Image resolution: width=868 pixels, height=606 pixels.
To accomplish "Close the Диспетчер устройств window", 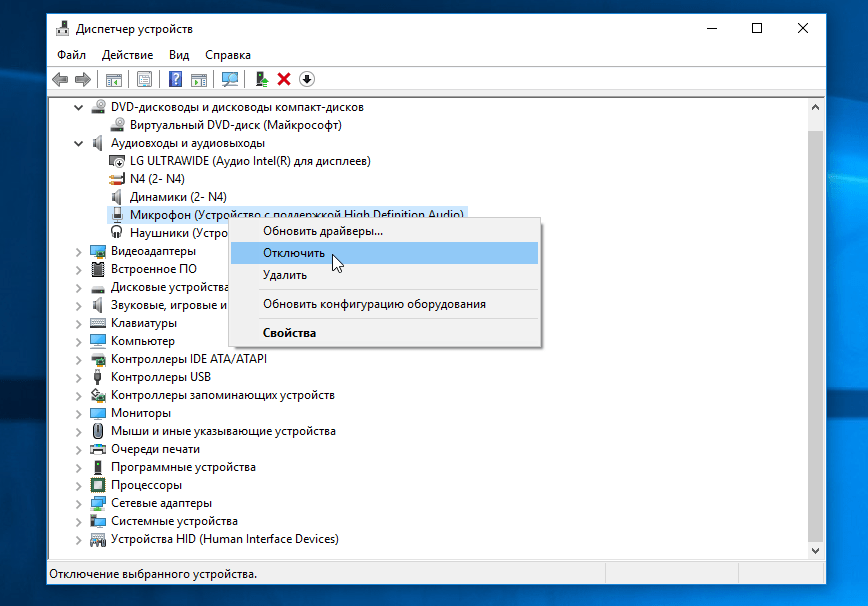I will click(x=803, y=28).
